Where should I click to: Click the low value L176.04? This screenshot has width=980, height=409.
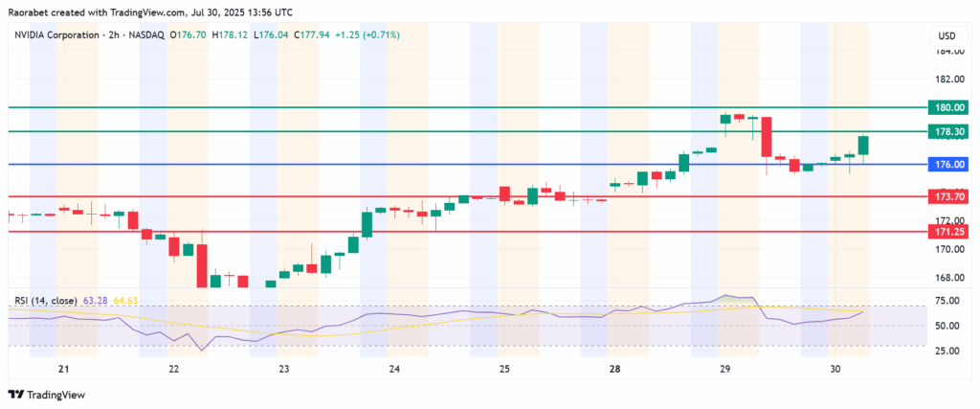click(272, 35)
